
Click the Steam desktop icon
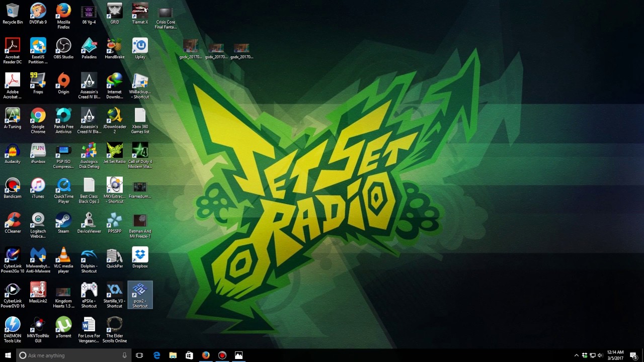63,223
